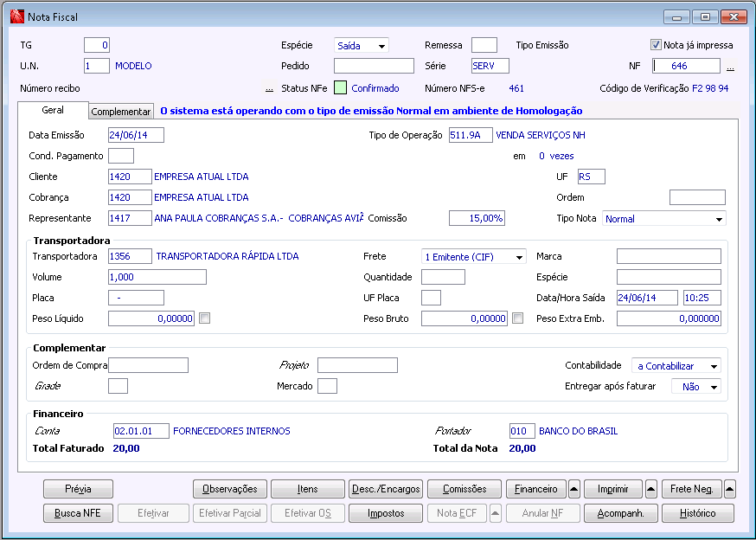756x540 pixels.
Task: Open the Itens button
Action: coord(307,489)
